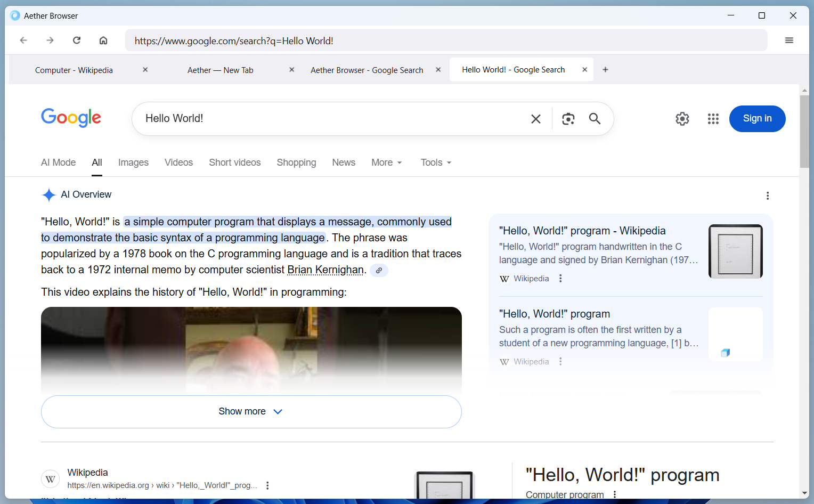Switch to the Computer - Wikipedia tab
Image resolution: width=814 pixels, height=504 pixels.
74,70
